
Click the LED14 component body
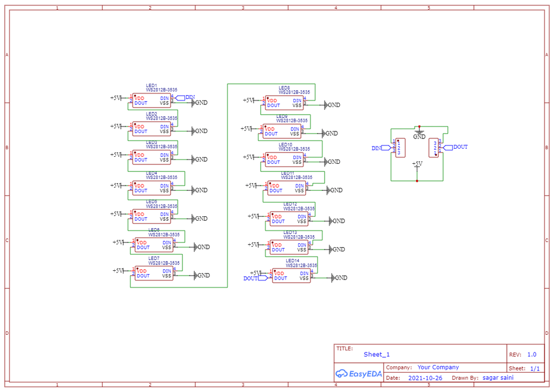coord(292,275)
